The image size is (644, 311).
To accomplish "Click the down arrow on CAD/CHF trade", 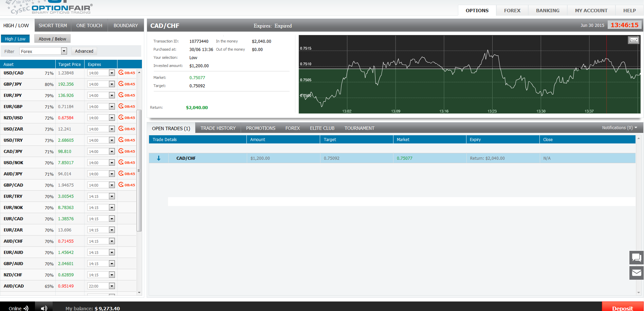I will click(x=159, y=158).
